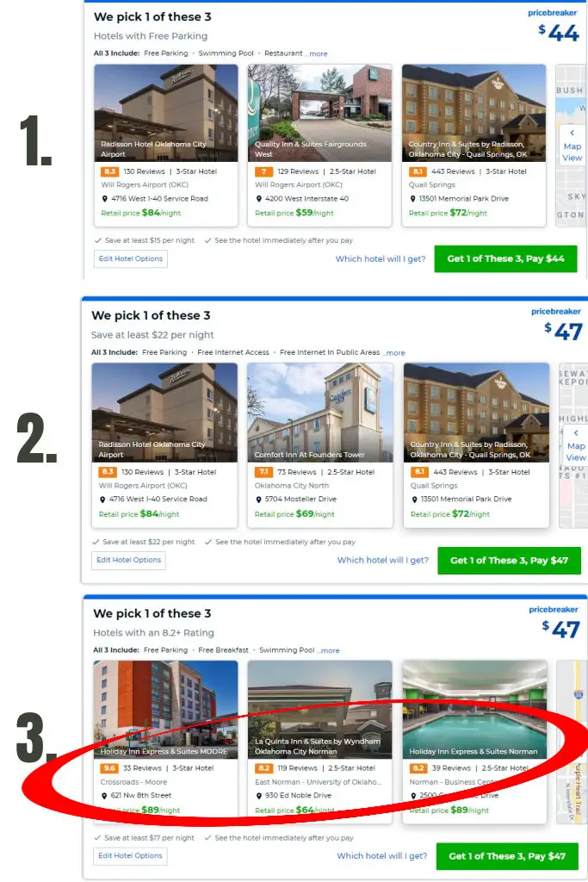Click Get 1 of These 3, Pay $44

505,258
